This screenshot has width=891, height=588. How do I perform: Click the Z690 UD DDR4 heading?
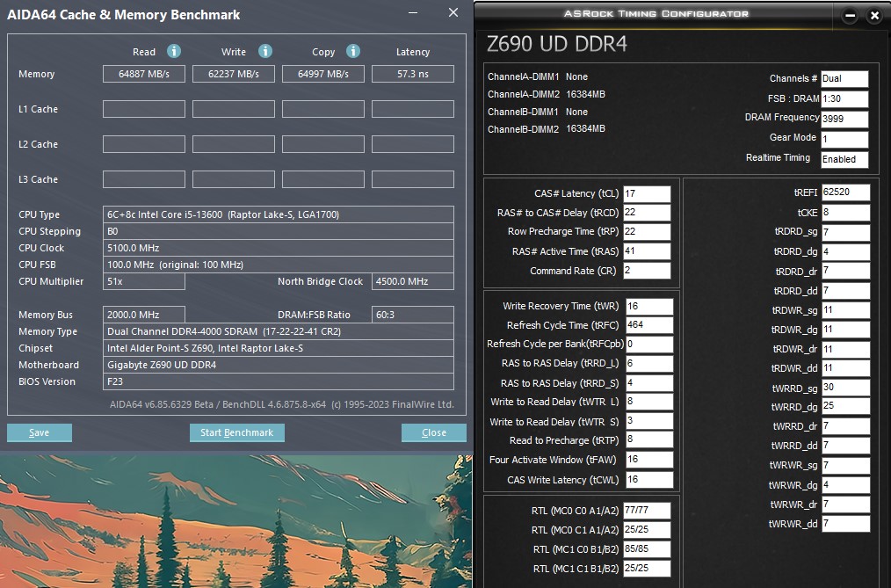coord(557,44)
